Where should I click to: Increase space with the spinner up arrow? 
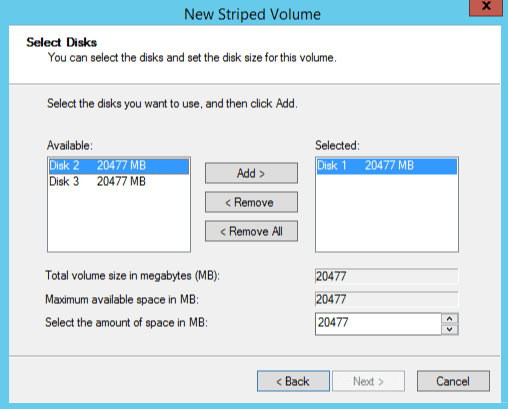point(450,319)
